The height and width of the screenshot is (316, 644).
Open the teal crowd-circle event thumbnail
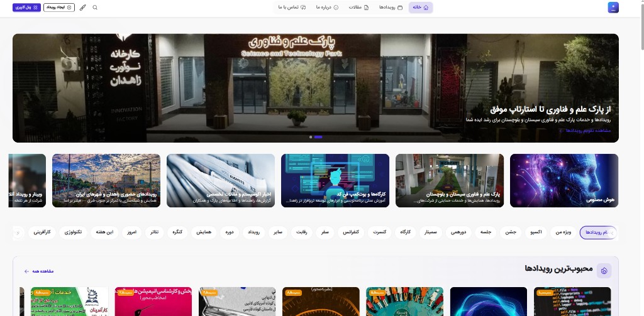(404, 302)
